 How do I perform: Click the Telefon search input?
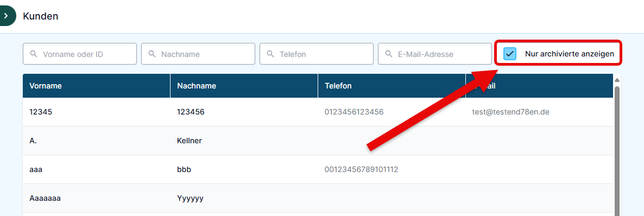(x=316, y=54)
